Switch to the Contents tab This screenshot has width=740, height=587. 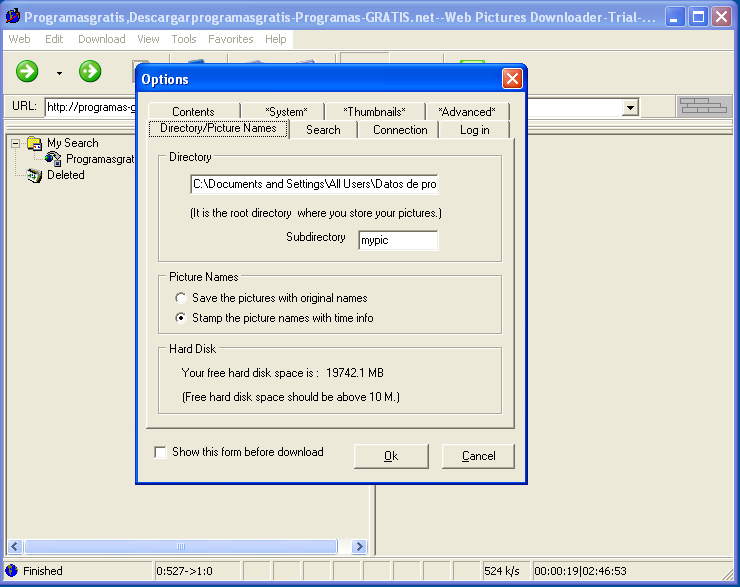pos(193,112)
